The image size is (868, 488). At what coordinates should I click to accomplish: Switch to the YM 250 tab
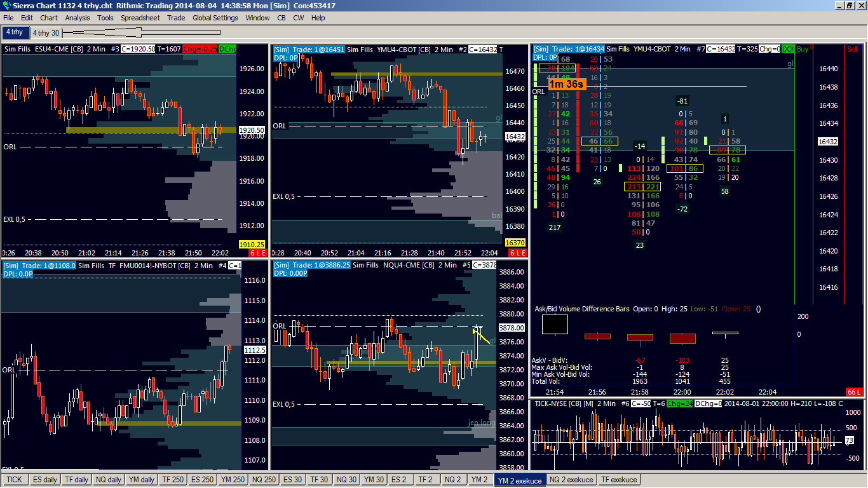(233, 480)
